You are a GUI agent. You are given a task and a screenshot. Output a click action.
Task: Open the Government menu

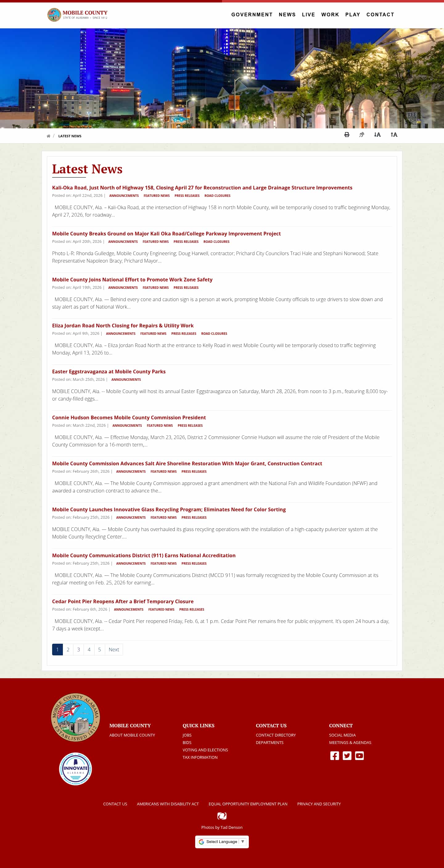(252, 15)
